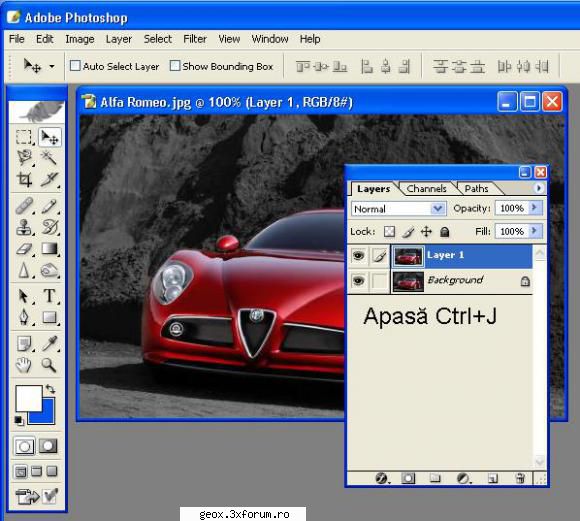Open the Normal blend mode dropdown
Screen dimensions: 580x521
(399, 209)
